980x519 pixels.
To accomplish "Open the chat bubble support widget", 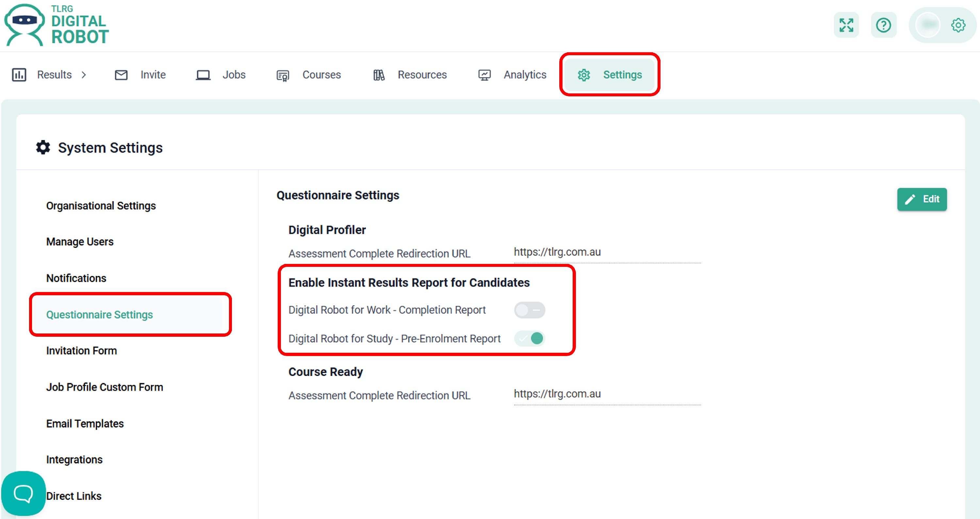I will pos(23,494).
